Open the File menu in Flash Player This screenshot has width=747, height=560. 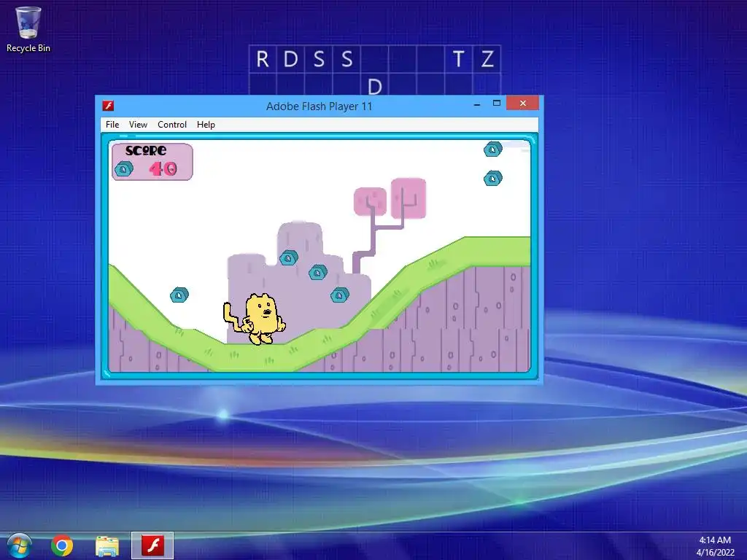pos(112,124)
